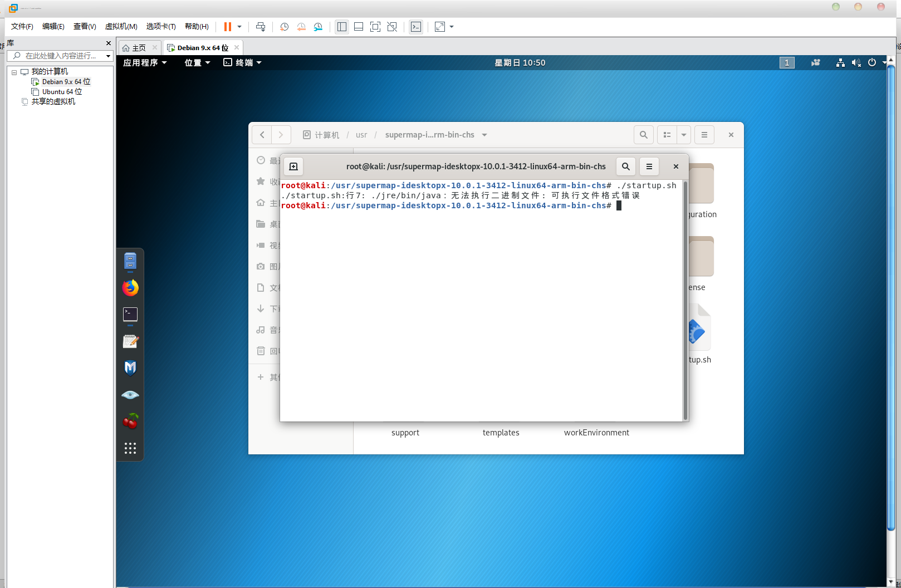Toggle Unity mode icon
Viewport: 901px width, 588px height.
click(392, 27)
